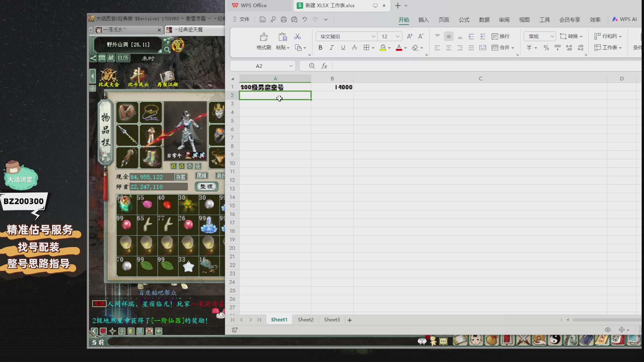Click the 存款 button in game inventory
The height and width of the screenshot is (362, 644).
click(180, 177)
